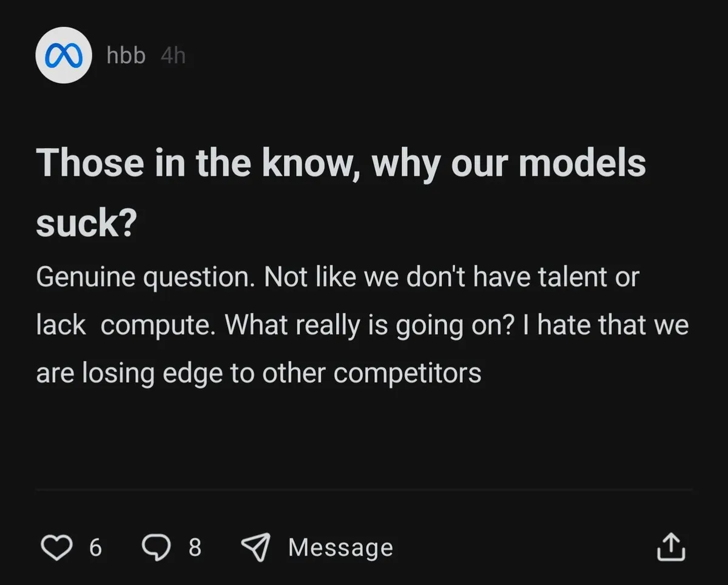Viewport: 728px width, 585px height.
Task: Like the post with the heart icon
Action: point(56,547)
